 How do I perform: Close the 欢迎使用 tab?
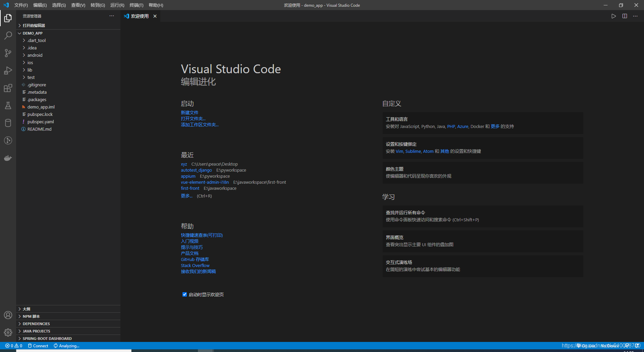click(x=155, y=16)
